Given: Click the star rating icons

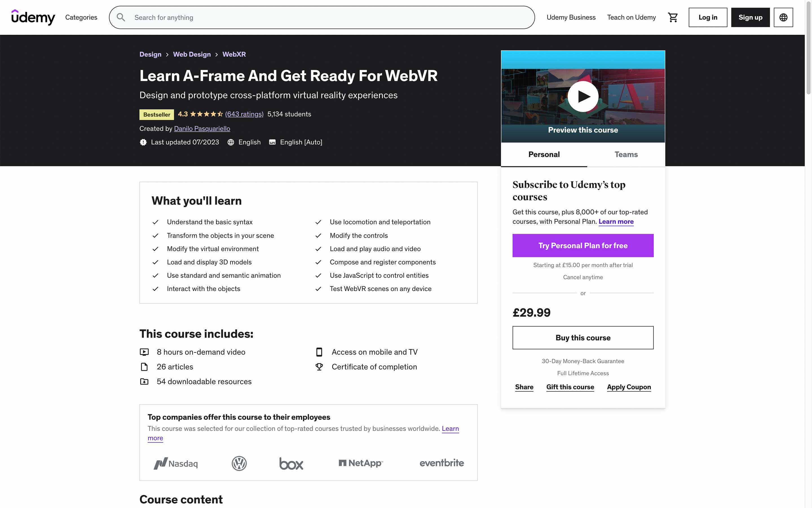Looking at the screenshot, I should (206, 114).
